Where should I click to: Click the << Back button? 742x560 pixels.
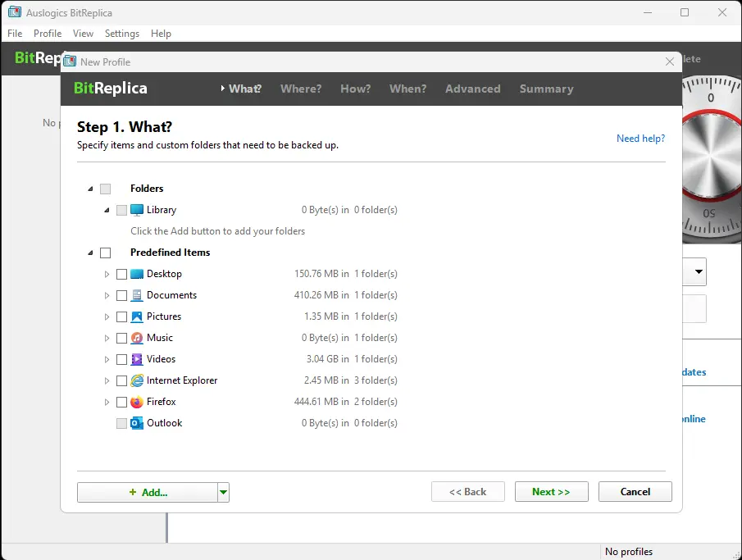click(x=468, y=492)
